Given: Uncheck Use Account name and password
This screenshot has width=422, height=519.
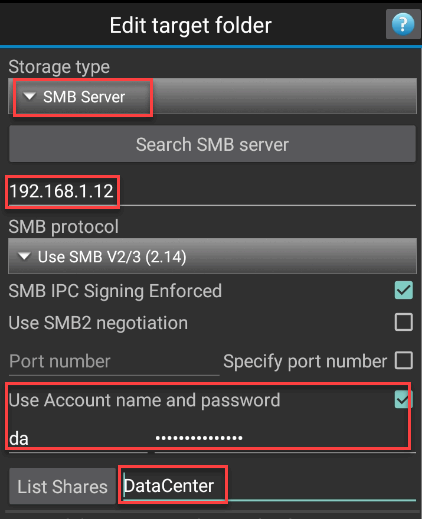Looking at the screenshot, I should point(404,399).
